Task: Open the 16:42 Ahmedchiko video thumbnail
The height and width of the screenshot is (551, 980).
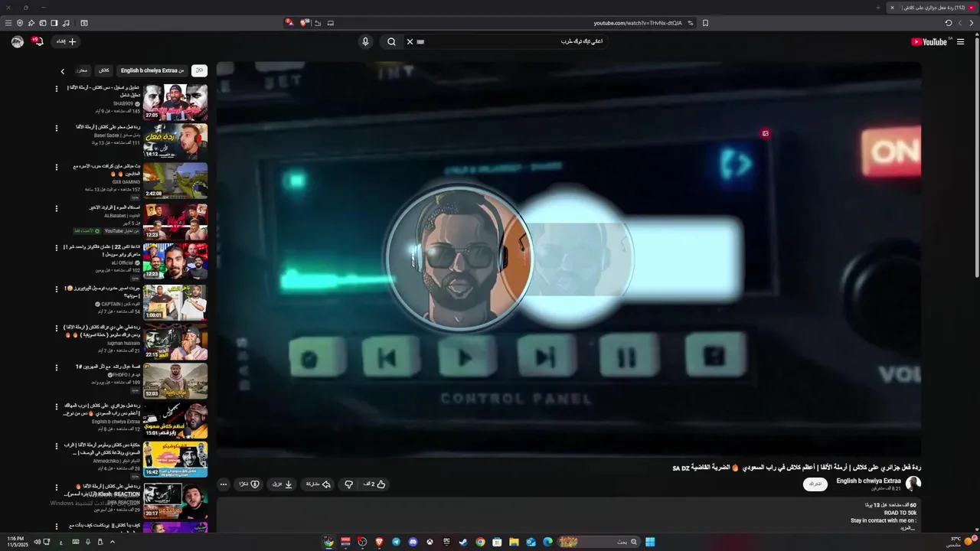Action: point(175,459)
